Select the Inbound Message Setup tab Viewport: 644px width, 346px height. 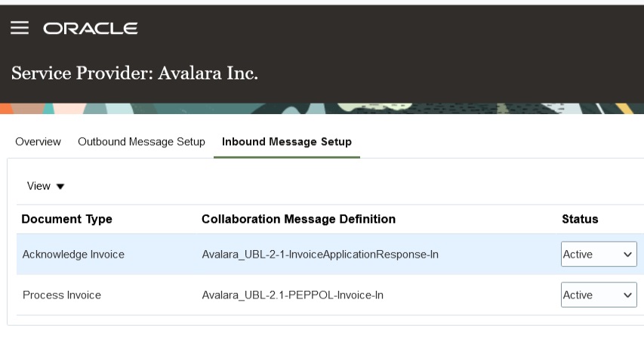(286, 142)
